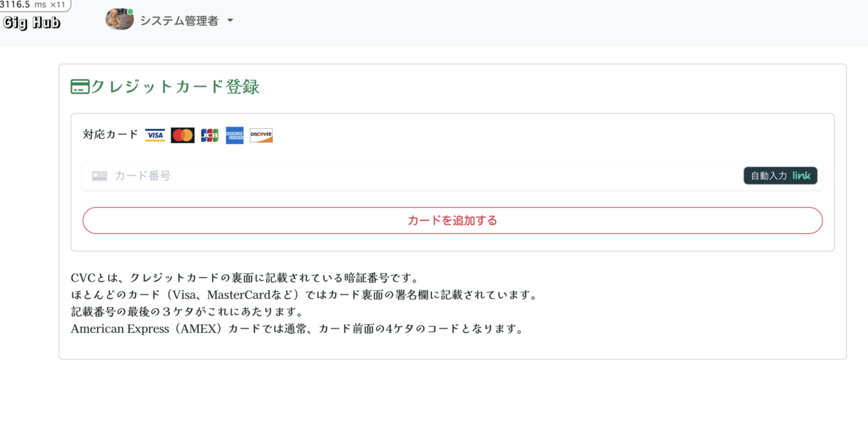Click the green online status dot on the avatar
The height and width of the screenshot is (424, 868).
pyautogui.click(x=130, y=12)
